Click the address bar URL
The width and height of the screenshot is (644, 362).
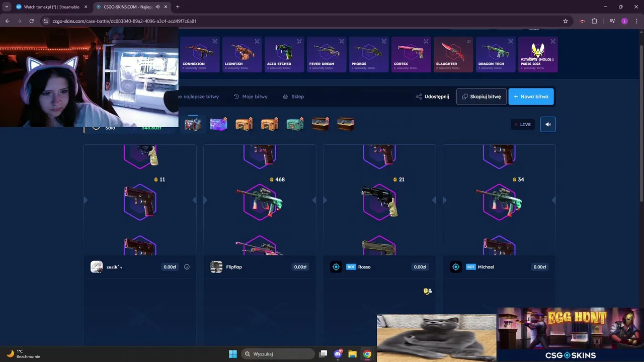pos(124,21)
